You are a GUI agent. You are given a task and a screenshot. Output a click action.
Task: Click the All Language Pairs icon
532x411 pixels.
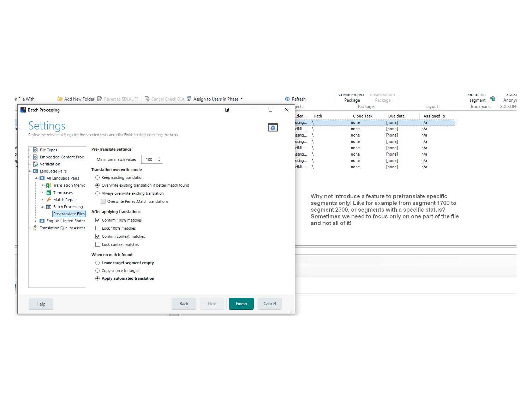42,178
